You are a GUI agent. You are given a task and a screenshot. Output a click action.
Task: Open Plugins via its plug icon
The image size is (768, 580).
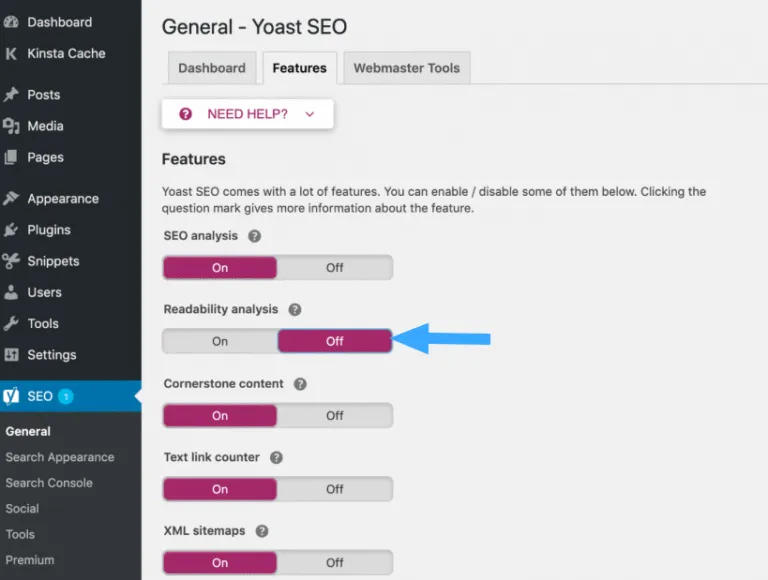click(11, 230)
